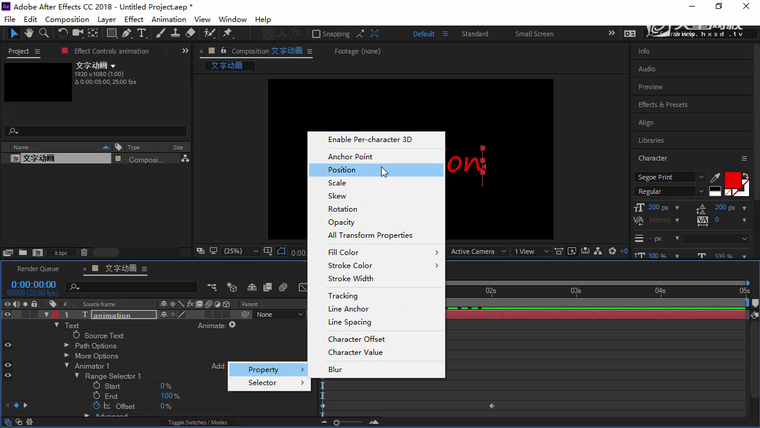Select the Hand tool in toolbar
Screen dimensions: 760x428
tap(28, 33)
